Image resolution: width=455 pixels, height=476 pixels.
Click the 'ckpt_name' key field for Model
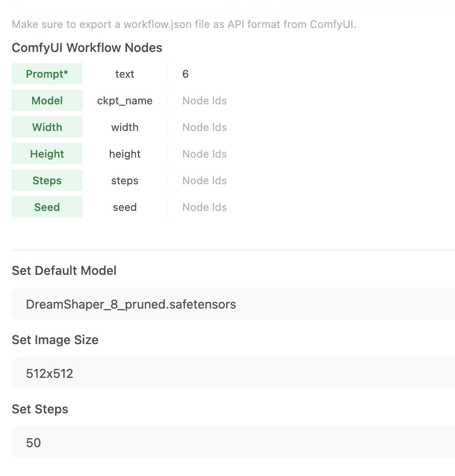point(125,101)
